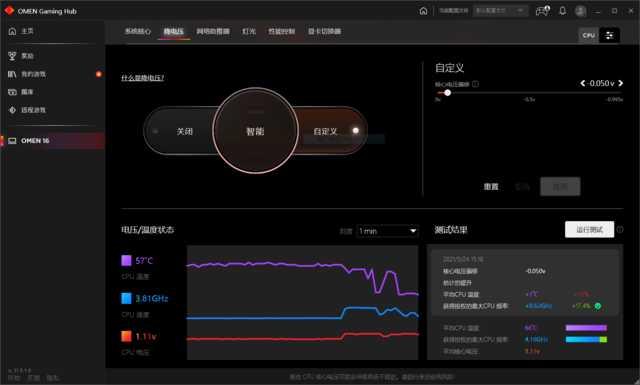The image size is (640, 385).
Task: Click the run test button
Action: point(589,229)
